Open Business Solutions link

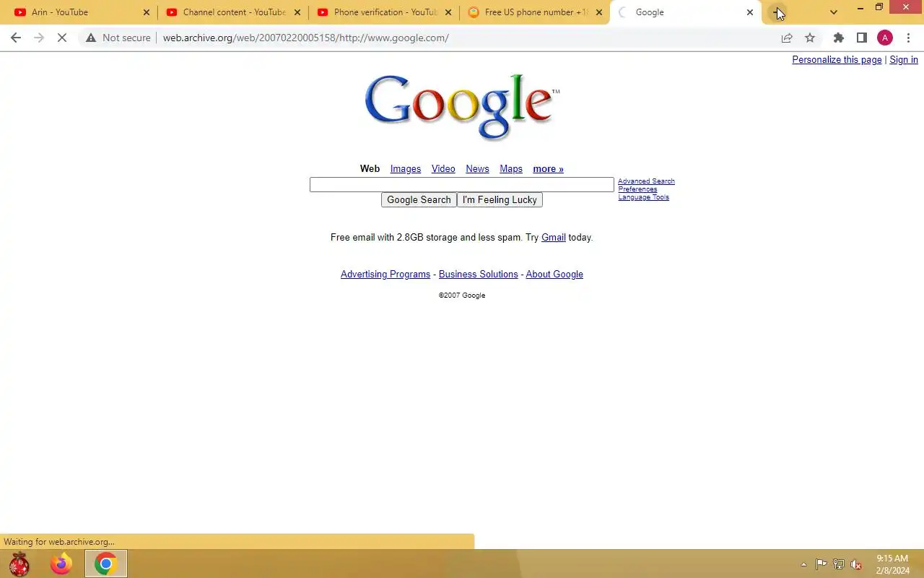(479, 274)
